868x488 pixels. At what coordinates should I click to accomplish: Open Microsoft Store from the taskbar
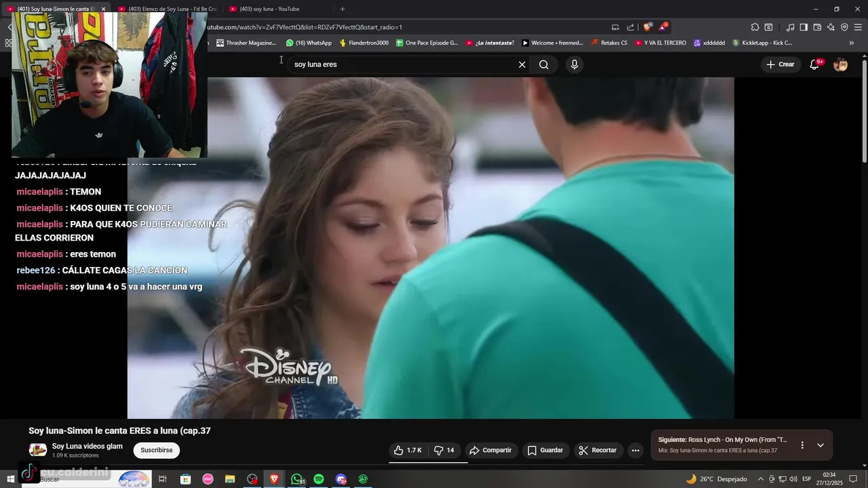coord(185,479)
